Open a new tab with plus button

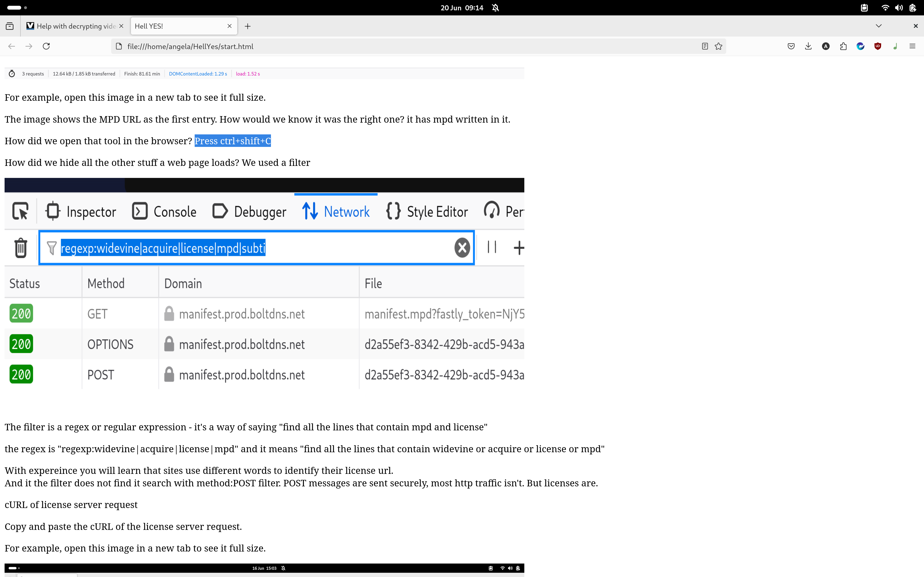click(247, 26)
